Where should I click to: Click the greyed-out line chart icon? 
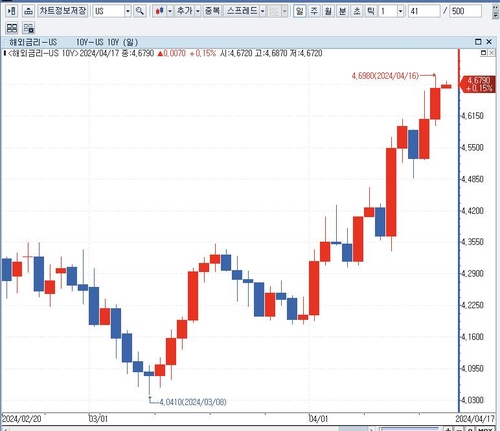[275, 11]
